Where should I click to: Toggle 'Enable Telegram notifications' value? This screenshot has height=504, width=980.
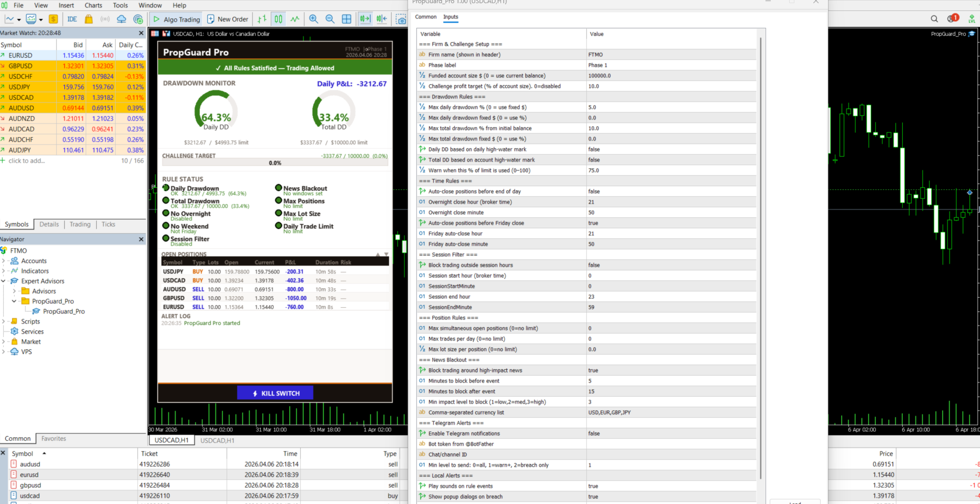coord(671,434)
